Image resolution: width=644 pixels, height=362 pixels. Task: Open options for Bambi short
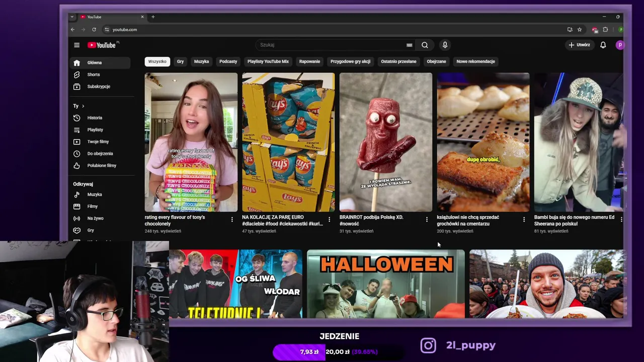621,220
